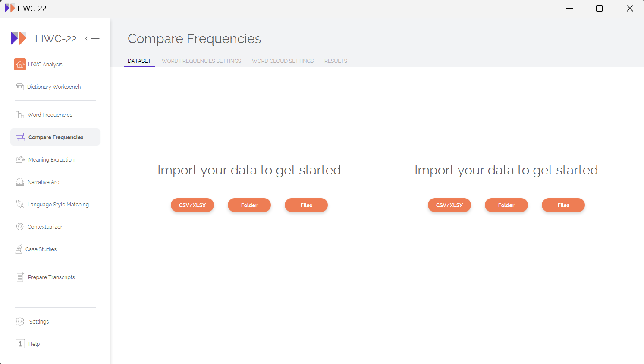Viewport: 644px width, 364px height.
Task: Open Case Studies from sidebar
Action: pyautogui.click(x=55, y=249)
